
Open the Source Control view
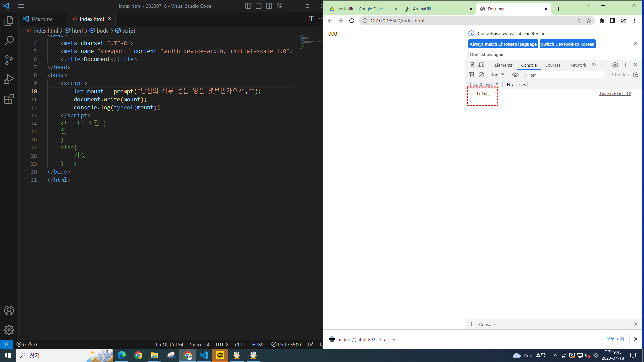click(x=9, y=60)
